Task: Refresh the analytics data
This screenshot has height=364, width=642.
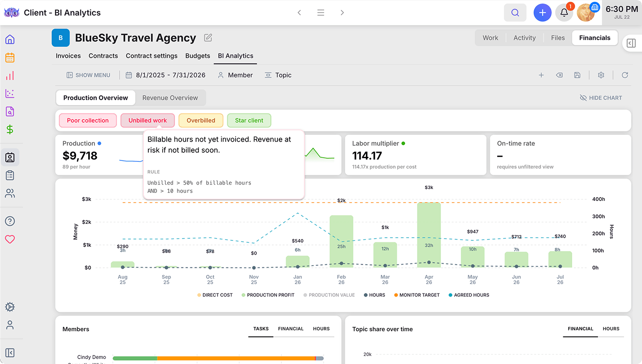Action: tap(625, 75)
